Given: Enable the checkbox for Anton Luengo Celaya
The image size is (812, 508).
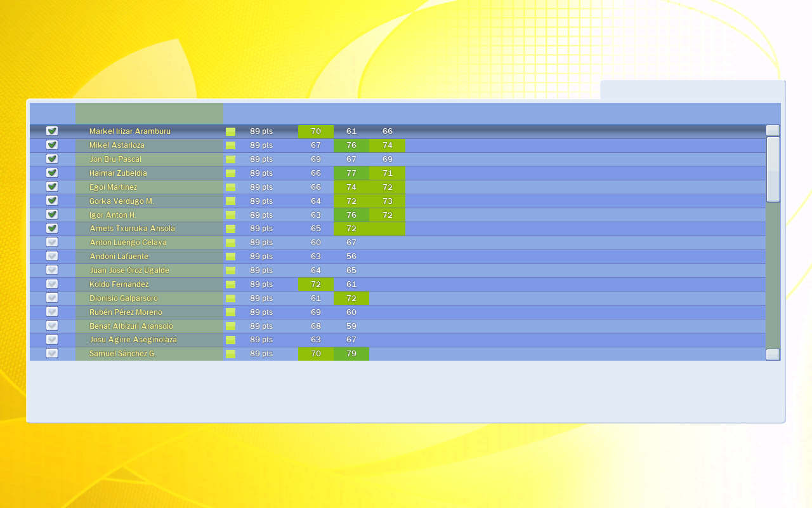Looking at the screenshot, I should tap(52, 242).
